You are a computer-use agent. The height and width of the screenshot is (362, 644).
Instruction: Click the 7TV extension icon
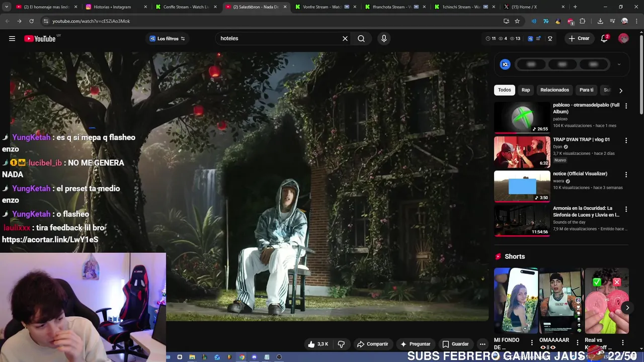click(x=546, y=21)
